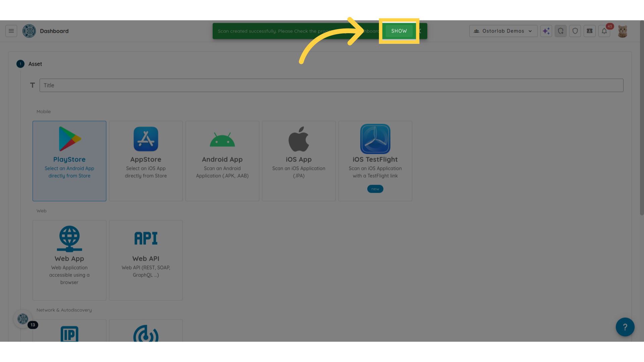This screenshot has width=644, height=362.
Task: Select the Web App asset card
Action: (x=69, y=260)
